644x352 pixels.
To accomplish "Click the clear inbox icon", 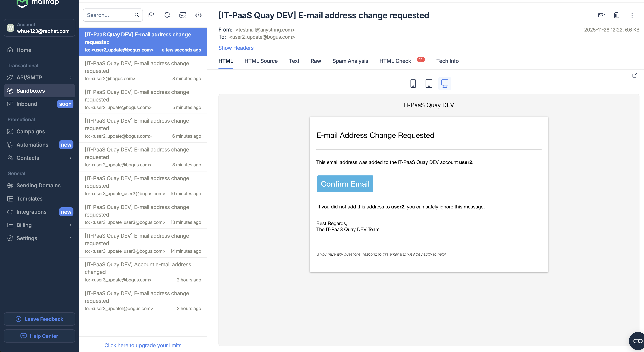I will coord(183,15).
